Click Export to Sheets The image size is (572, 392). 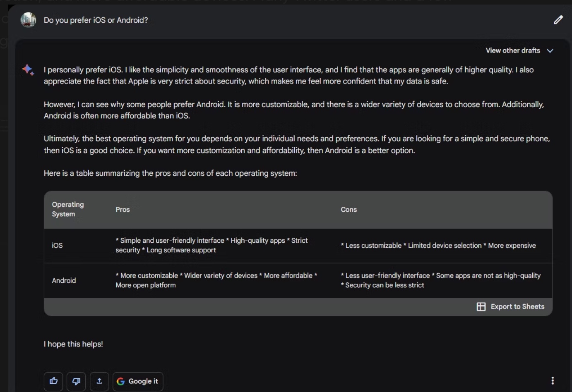pyautogui.click(x=510, y=306)
